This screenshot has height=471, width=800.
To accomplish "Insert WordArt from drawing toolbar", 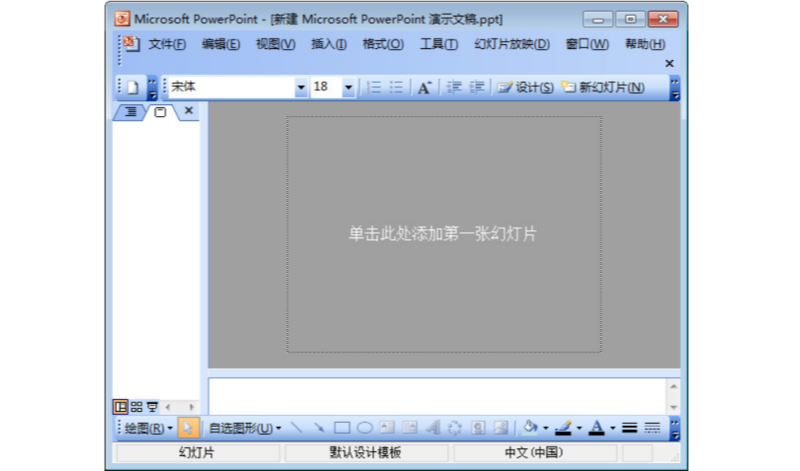I will (433, 428).
